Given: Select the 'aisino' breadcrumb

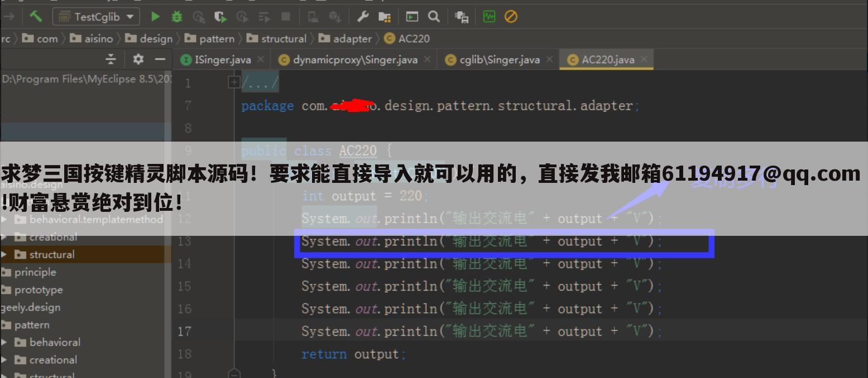Looking at the screenshot, I should (92, 38).
